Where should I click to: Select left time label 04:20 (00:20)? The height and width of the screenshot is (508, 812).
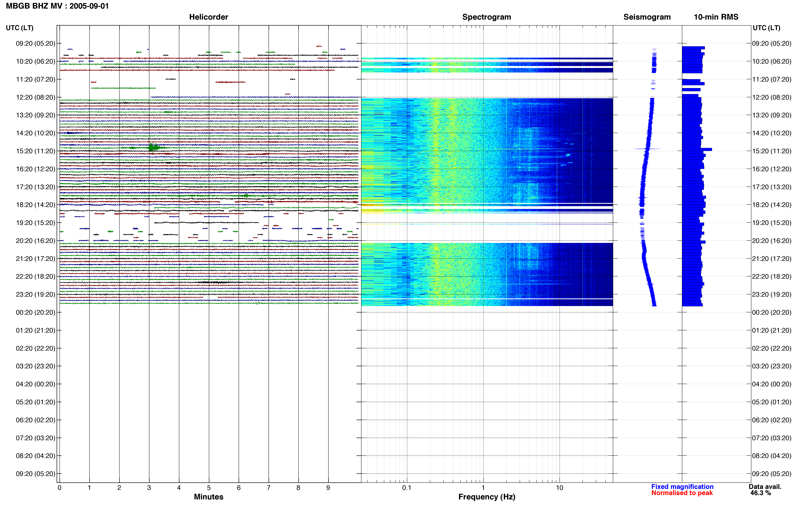point(36,384)
